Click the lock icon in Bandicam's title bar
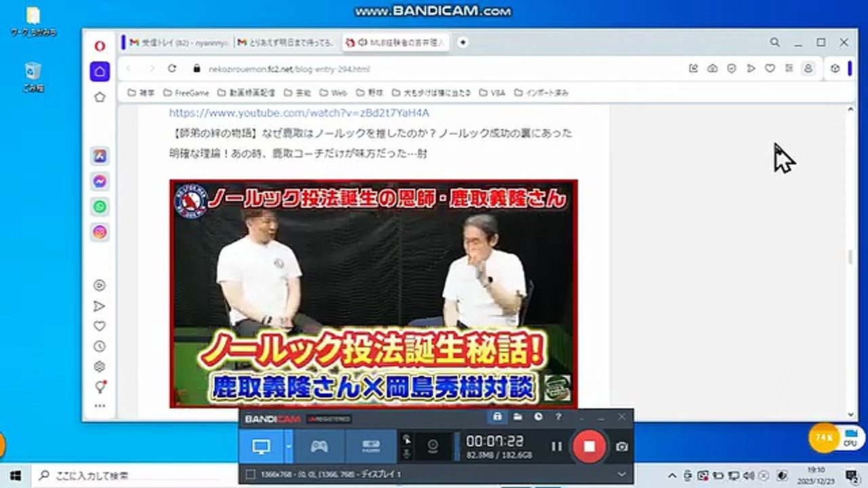This screenshot has width=868, height=488. (x=497, y=416)
